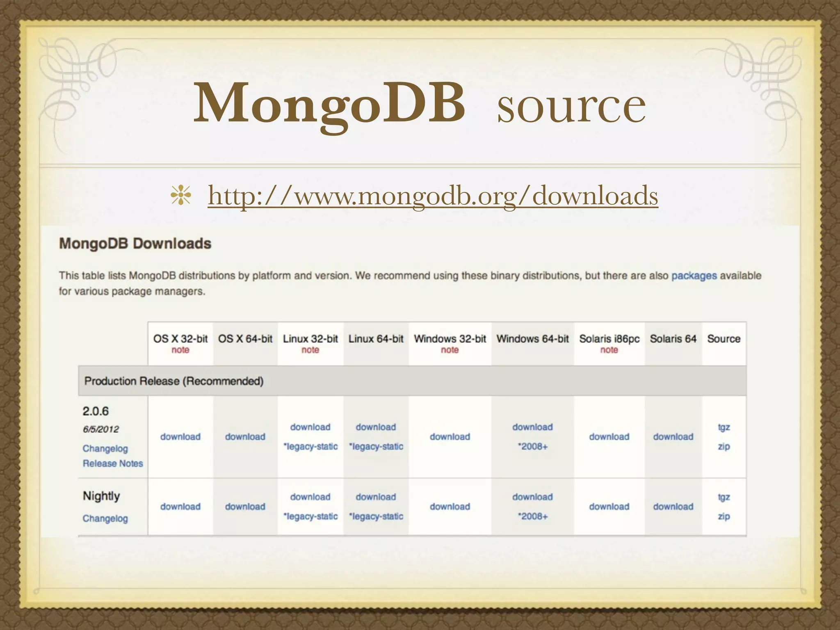Click the 'OS X 32-bit' column header

coord(180,339)
